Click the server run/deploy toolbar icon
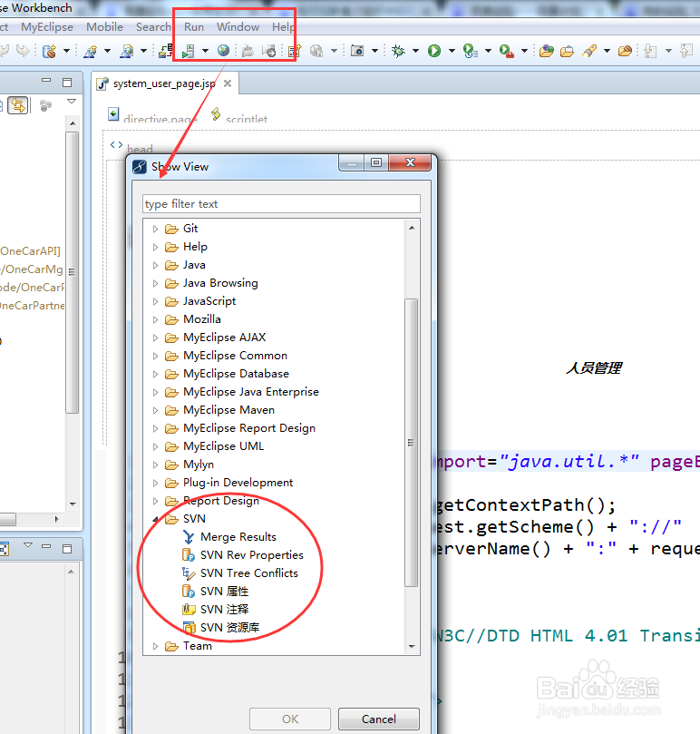700x734 pixels. pos(189,51)
